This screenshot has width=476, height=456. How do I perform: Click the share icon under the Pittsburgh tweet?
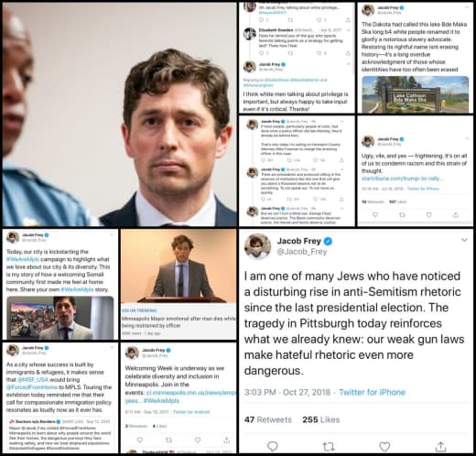click(440, 446)
